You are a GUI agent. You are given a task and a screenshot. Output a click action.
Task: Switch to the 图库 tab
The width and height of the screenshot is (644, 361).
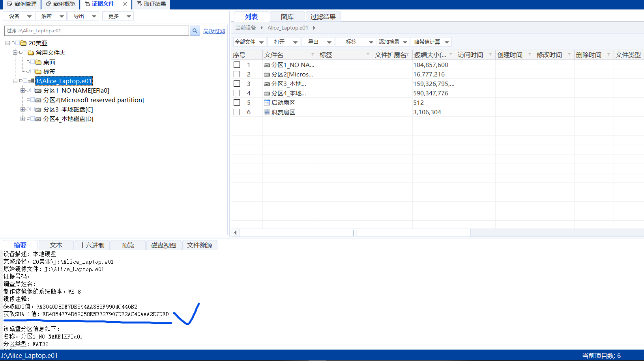pyautogui.click(x=287, y=17)
